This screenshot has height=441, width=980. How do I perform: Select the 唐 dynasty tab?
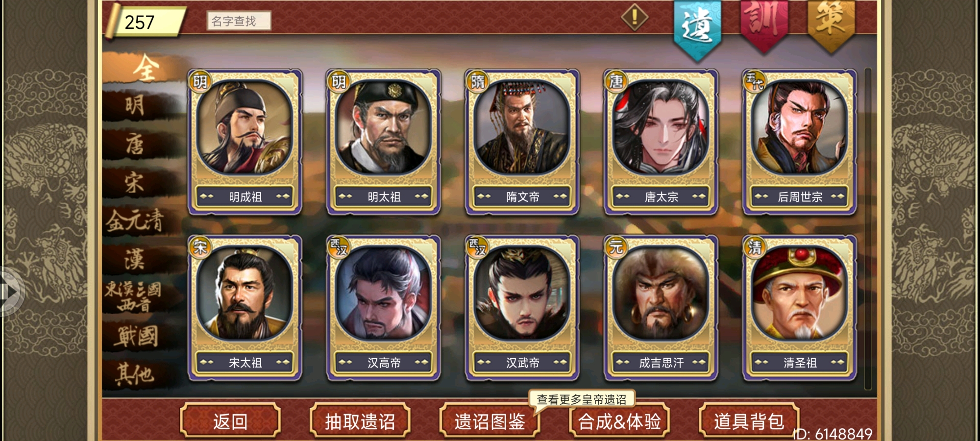tap(136, 145)
